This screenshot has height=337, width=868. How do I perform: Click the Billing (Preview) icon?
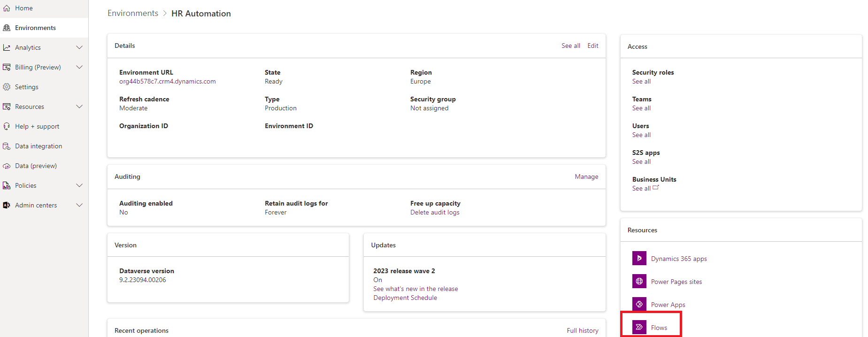coord(7,67)
